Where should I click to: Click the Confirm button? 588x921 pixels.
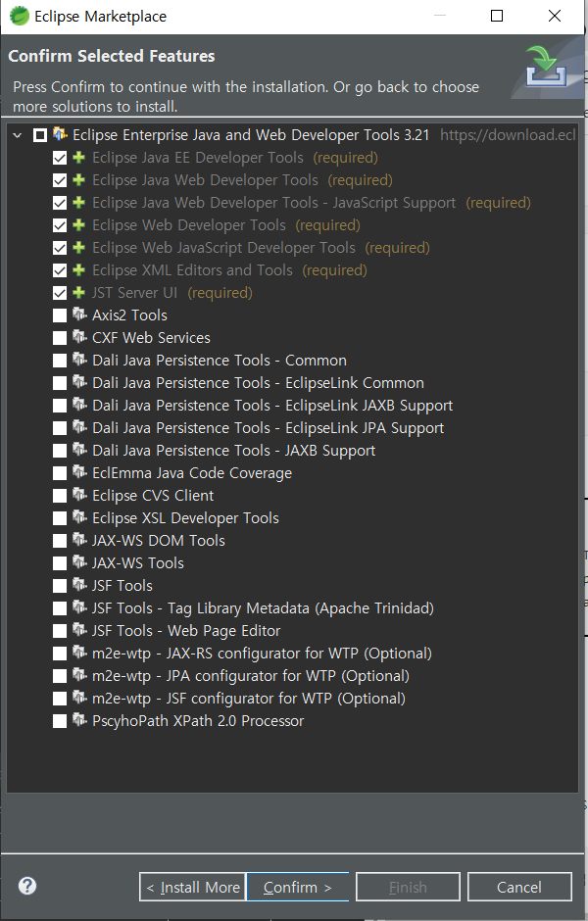pos(297,887)
